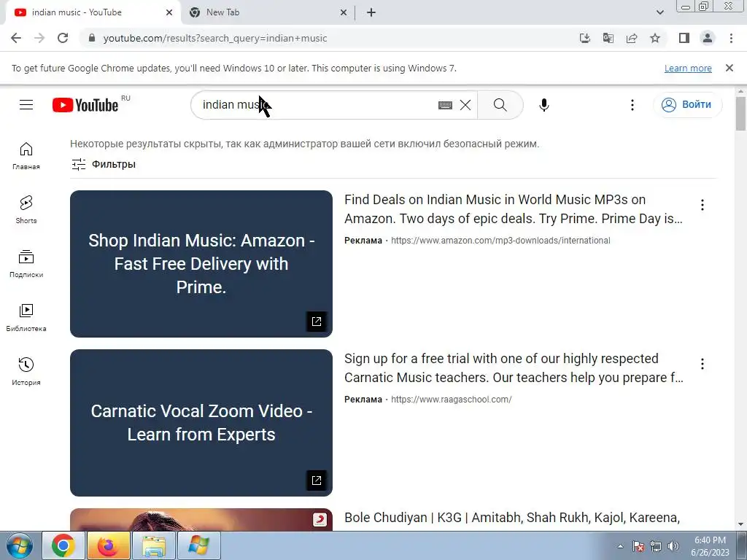This screenshot has width=747, height=560.
Task: Show hidden system tray icons arrow
Action: tap(620, 546)
